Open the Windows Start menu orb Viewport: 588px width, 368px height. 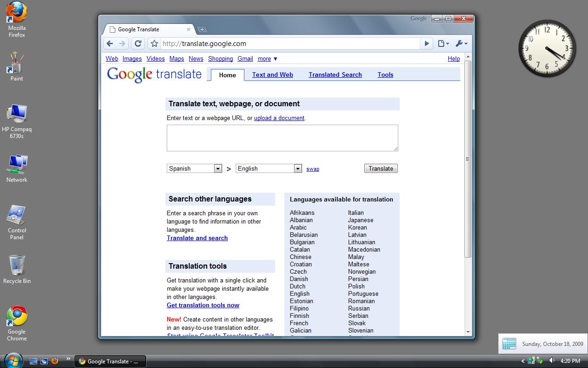(12, 360)
